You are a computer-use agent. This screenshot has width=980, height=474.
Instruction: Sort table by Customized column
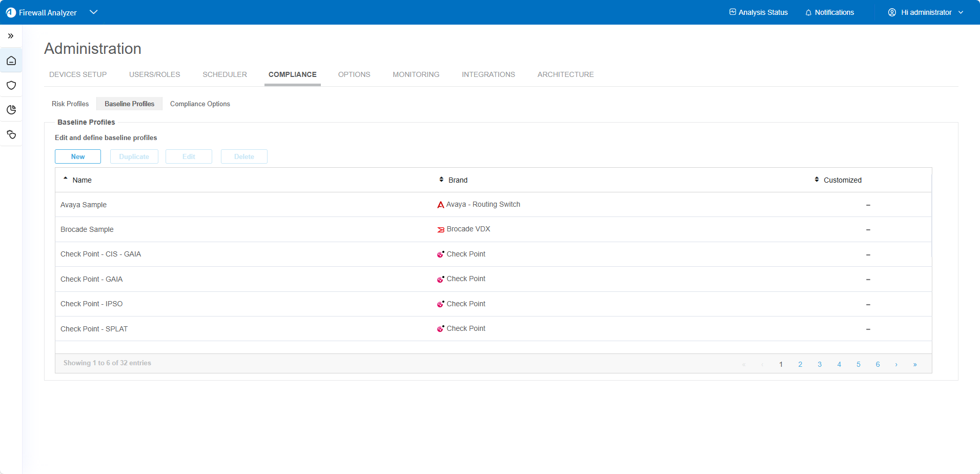[x=842, y=180]
